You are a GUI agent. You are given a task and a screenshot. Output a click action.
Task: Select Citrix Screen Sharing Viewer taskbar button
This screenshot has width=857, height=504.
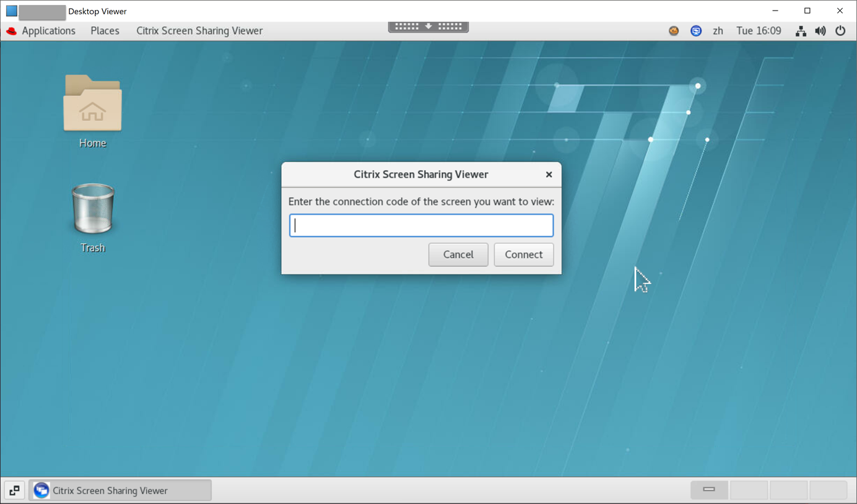[x=120, y=490]
